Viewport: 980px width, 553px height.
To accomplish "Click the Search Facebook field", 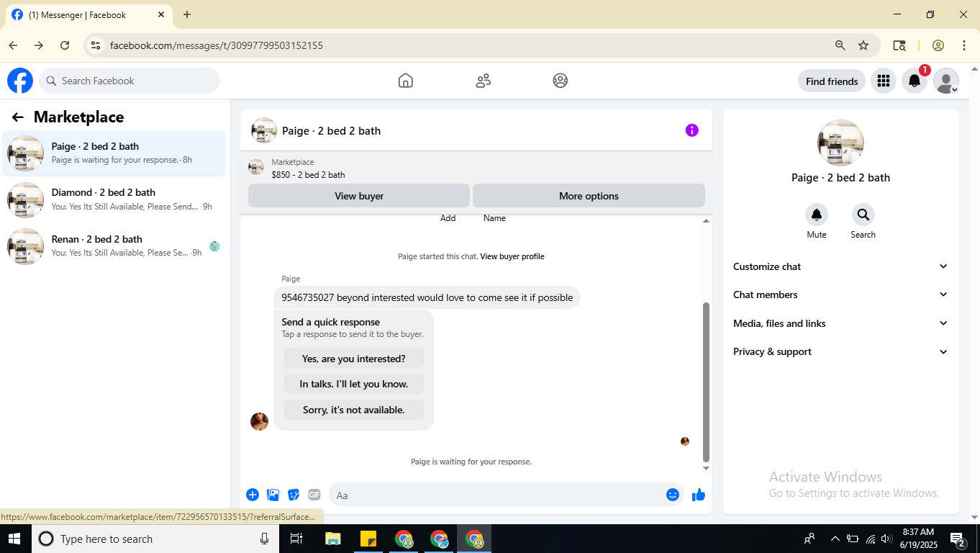I will 130,81.
